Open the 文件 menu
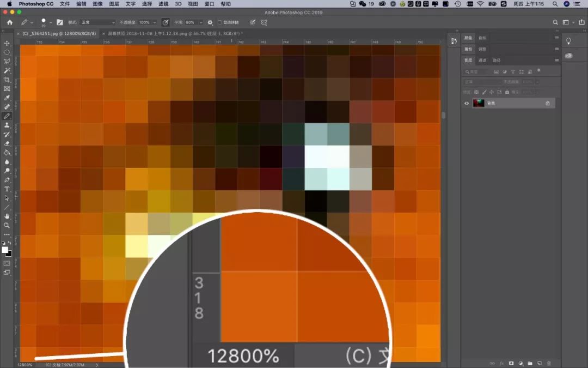 coord(64,4)
